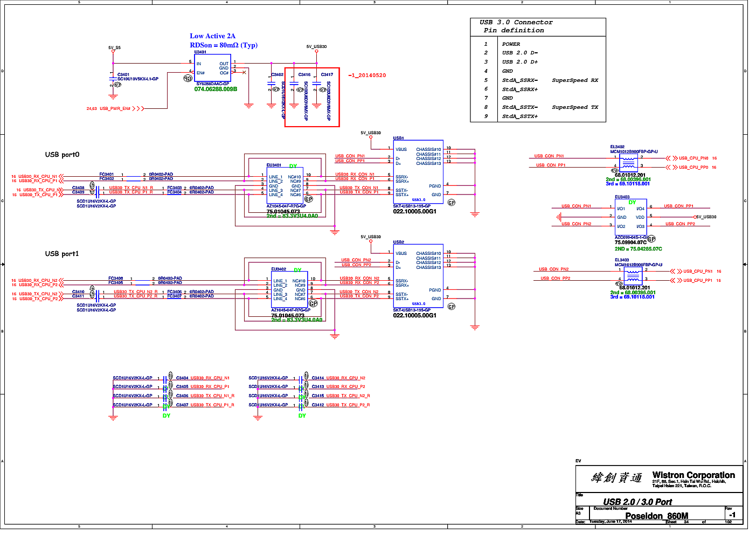
Task: Click the USB2 connector symbol
Action: [418, 276]
